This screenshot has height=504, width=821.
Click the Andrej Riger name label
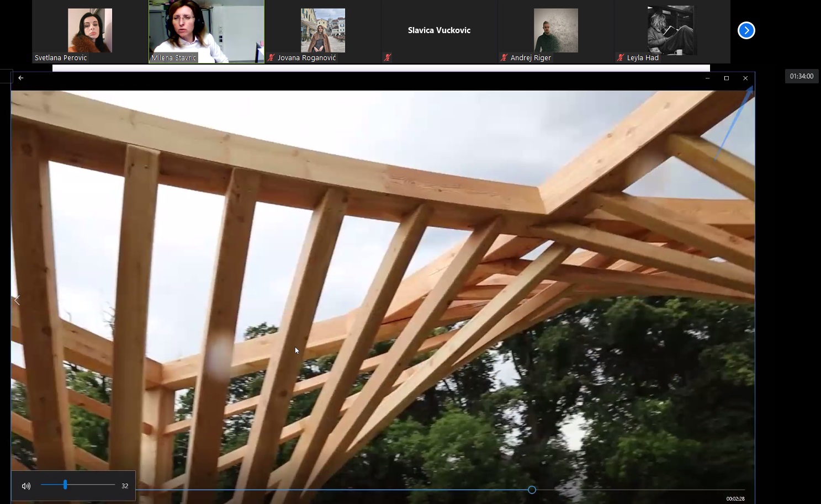(531, 57)
